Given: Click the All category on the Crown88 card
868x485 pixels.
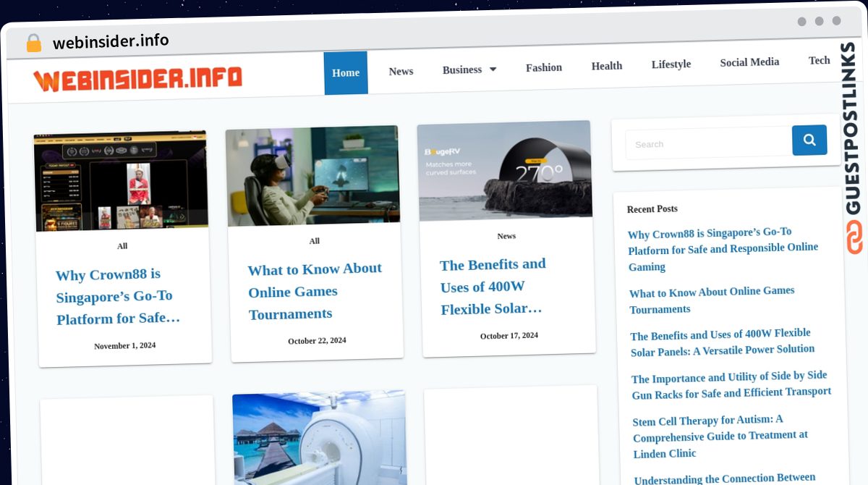Looking at the screenshot, I should pyautogui.click(x=122, y=246).
